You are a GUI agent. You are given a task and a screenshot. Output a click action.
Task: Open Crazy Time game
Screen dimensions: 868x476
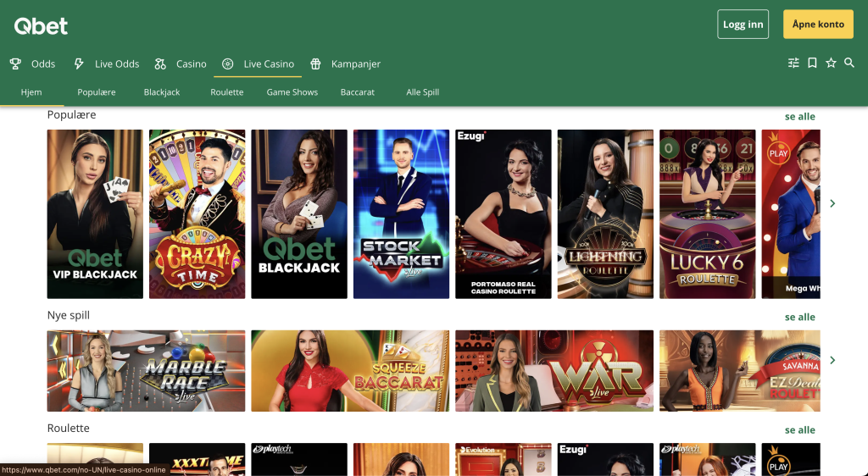tap(197, 214)
